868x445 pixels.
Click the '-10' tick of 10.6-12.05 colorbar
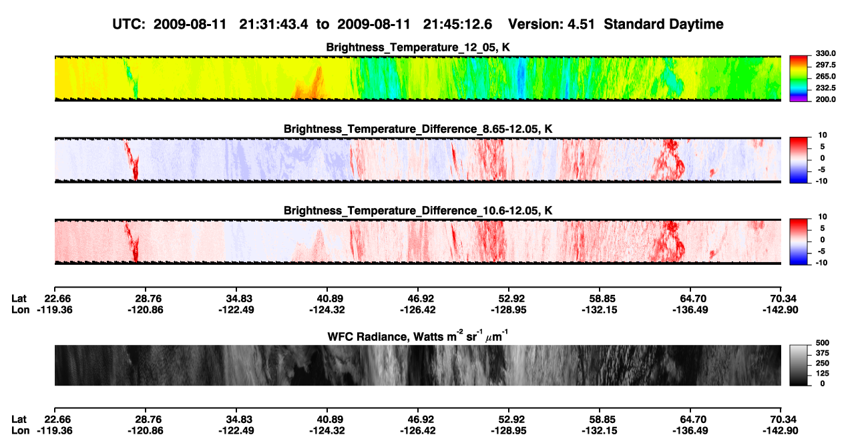coord(822,263)
